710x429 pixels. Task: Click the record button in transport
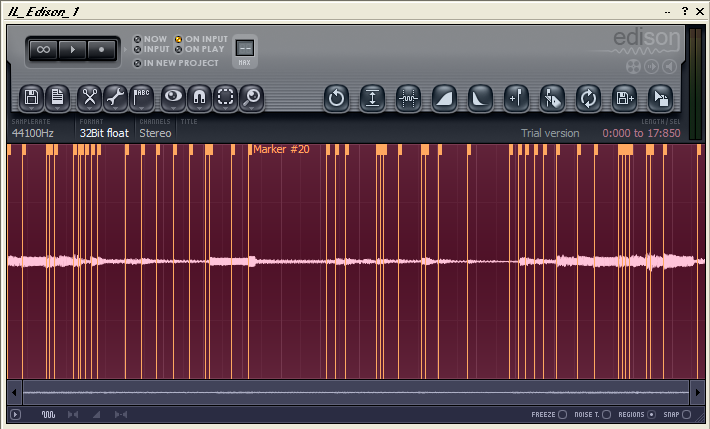101,49
